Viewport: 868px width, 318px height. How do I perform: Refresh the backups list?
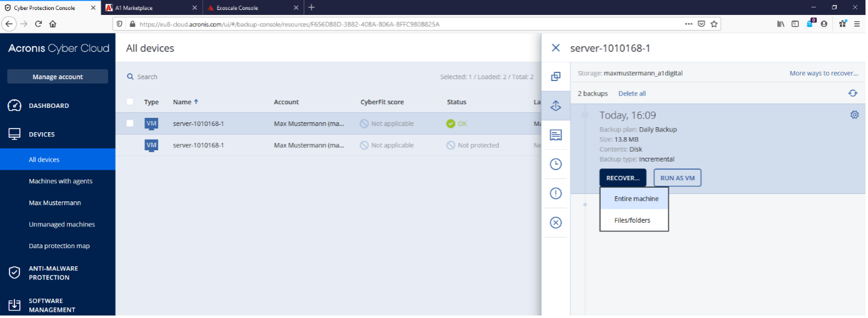click(x=852, y=94)
